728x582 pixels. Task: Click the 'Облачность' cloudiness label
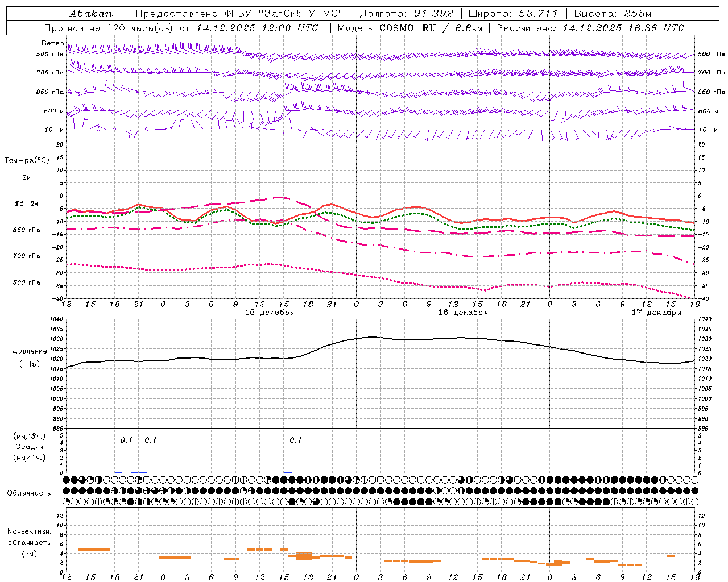pos(29,493)
